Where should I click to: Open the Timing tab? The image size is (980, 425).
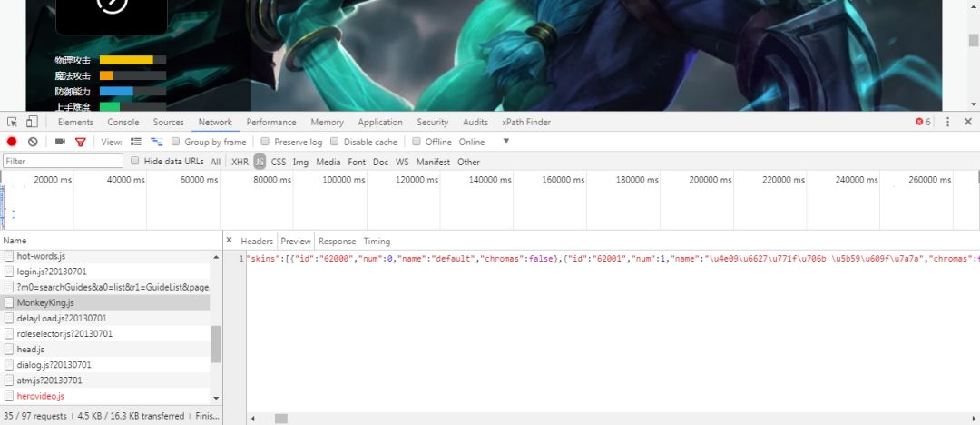[377, 241]
